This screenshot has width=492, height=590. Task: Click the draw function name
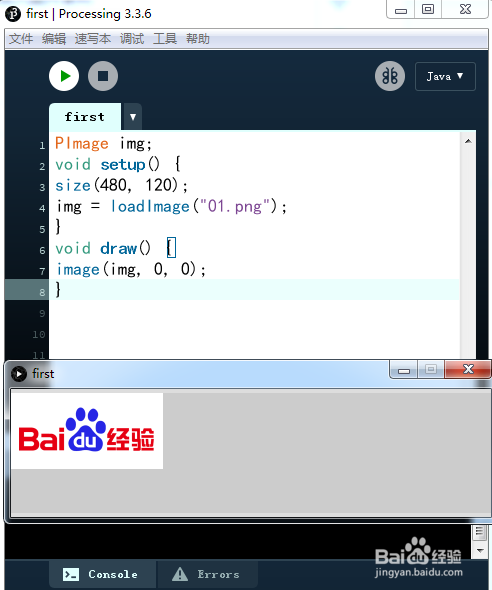(x=118, y=249)
